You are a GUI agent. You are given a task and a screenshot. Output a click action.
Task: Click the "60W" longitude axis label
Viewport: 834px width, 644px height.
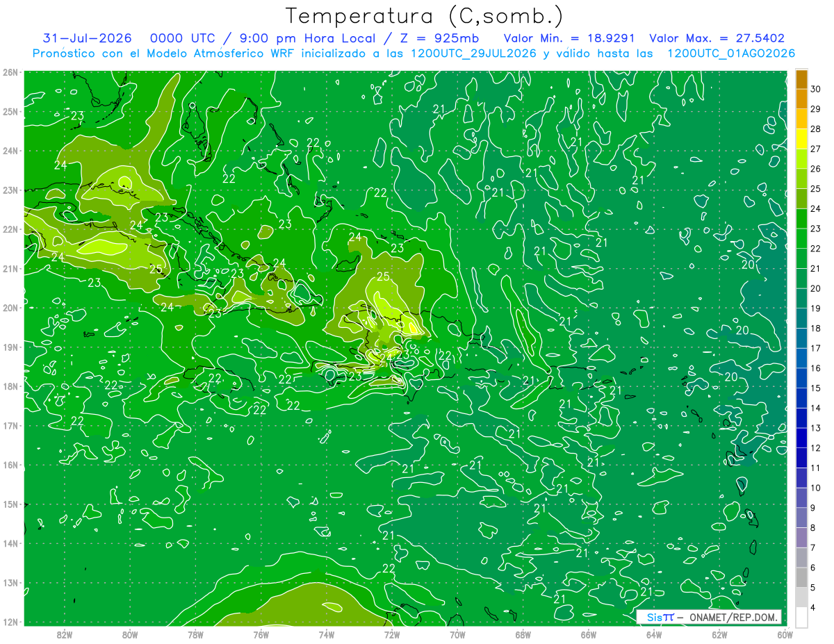click(x=785, y=634)
